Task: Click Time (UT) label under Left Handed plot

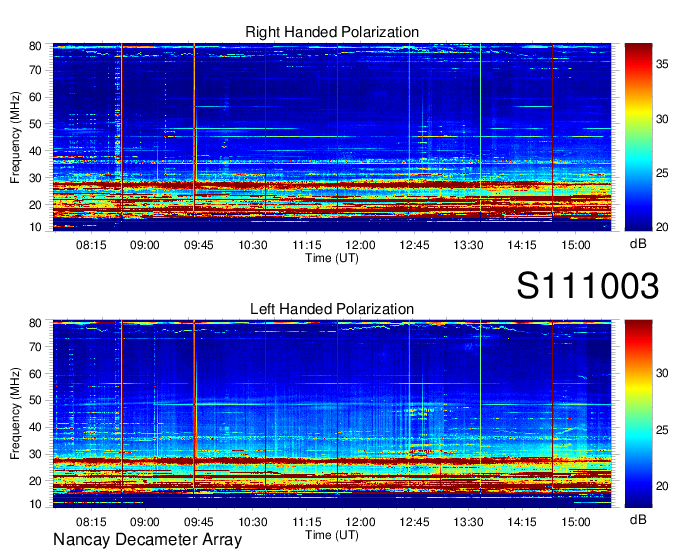Action: pyautogui.click(x=332, y=535)
